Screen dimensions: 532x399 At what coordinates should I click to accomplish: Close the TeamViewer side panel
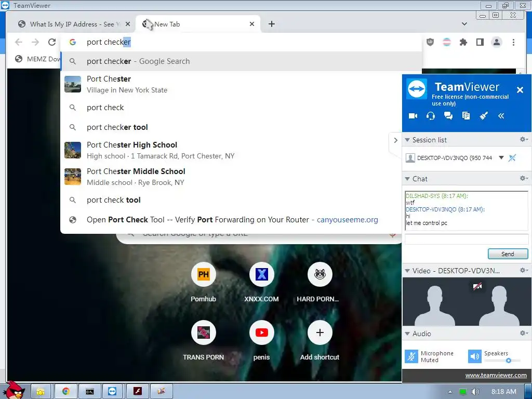click(x=520, y=90)
